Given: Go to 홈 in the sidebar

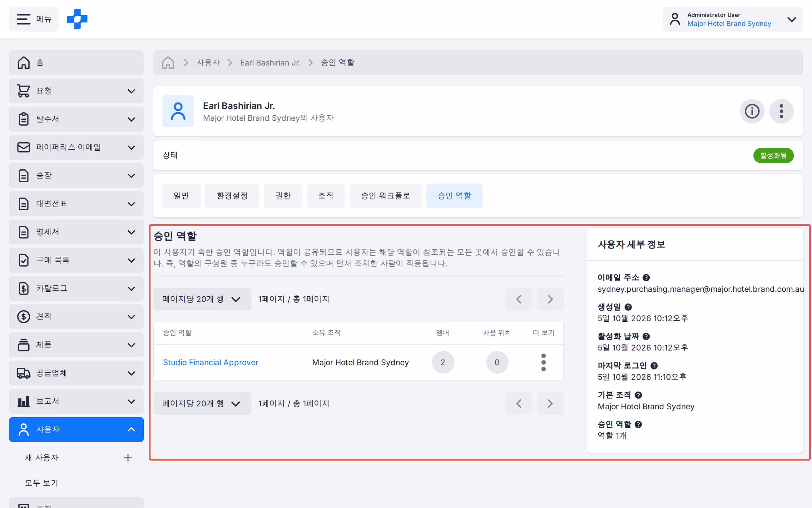Looking at the screenshot, I should (x=77, y=63).
